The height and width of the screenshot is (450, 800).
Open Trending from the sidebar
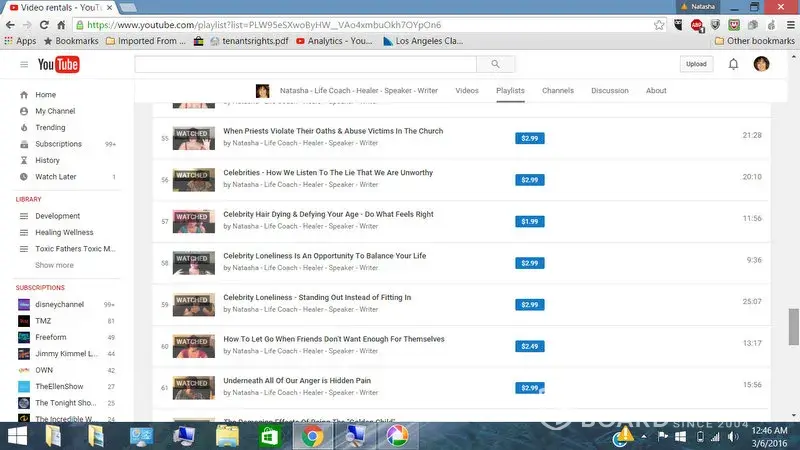(50, 128)
